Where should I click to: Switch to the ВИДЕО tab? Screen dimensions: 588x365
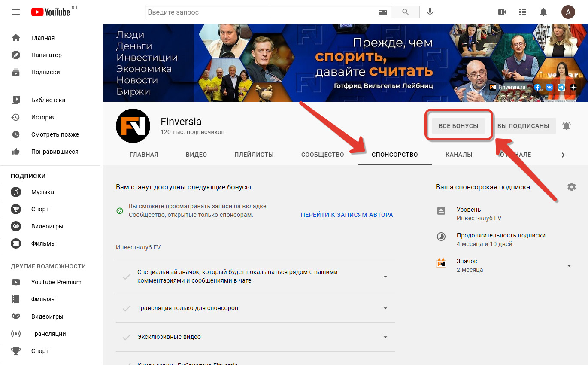point(196,155)
